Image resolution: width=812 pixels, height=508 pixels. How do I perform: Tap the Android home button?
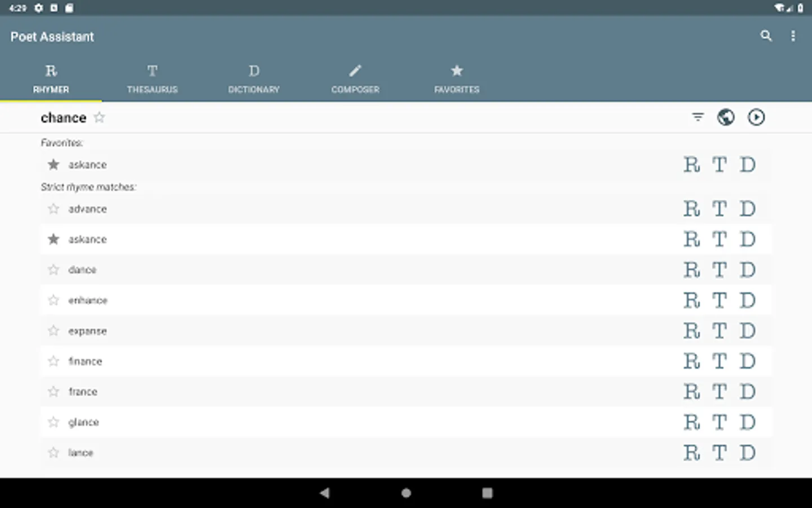[x=406, y=493]
